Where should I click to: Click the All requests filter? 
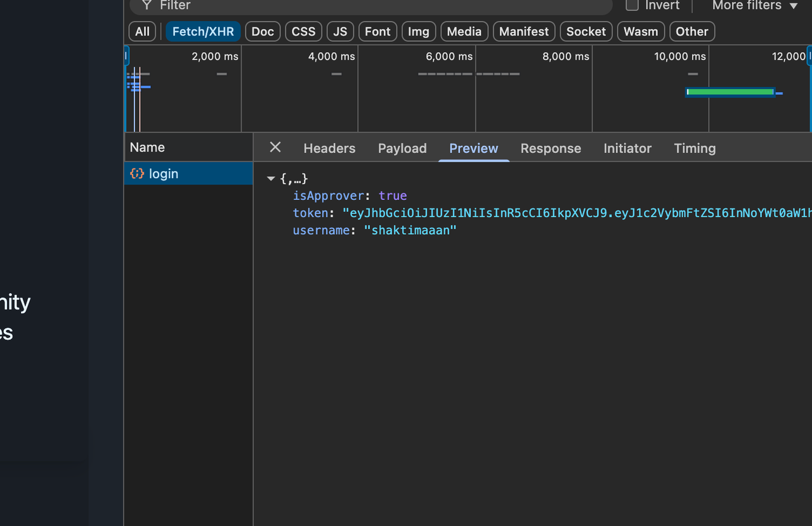(x=141, y=31)
